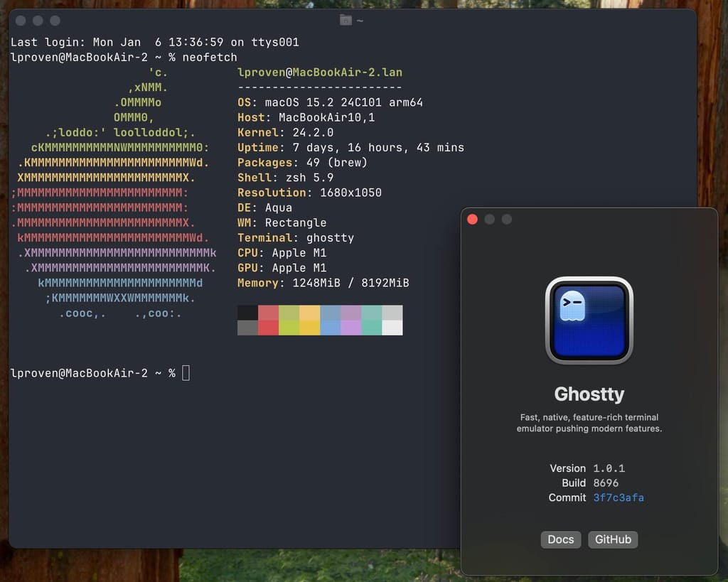Click the green zoom button on the terminal
Screen dimensions: 728x582
click(55, 21)
